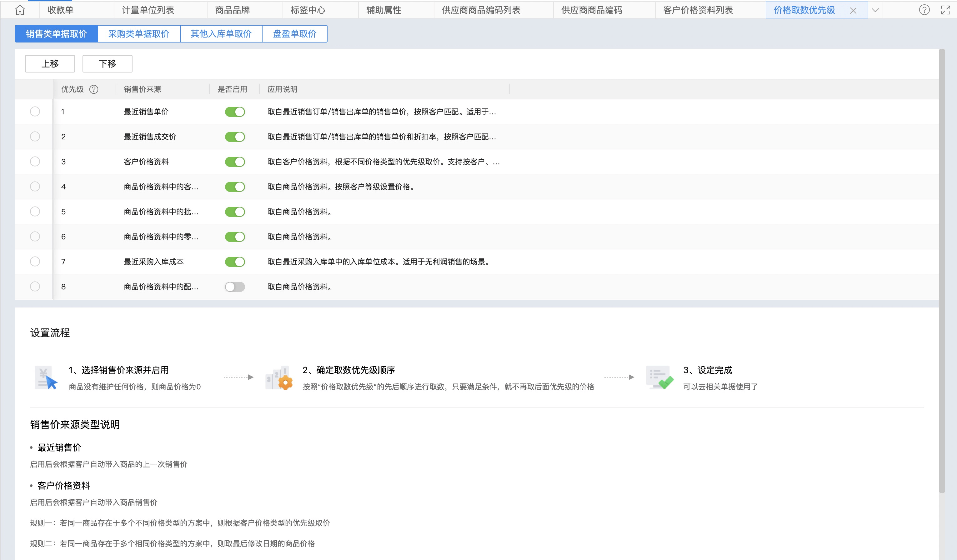Click the 销售价来源 column header

143,89
